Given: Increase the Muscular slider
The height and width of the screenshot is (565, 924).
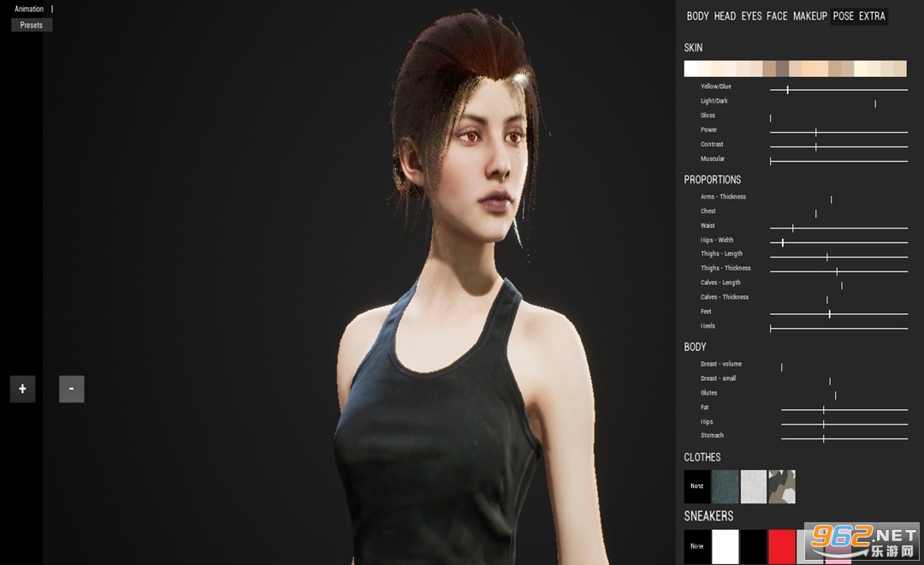Looking at the screenshot, I should click(x=838, y=161).
